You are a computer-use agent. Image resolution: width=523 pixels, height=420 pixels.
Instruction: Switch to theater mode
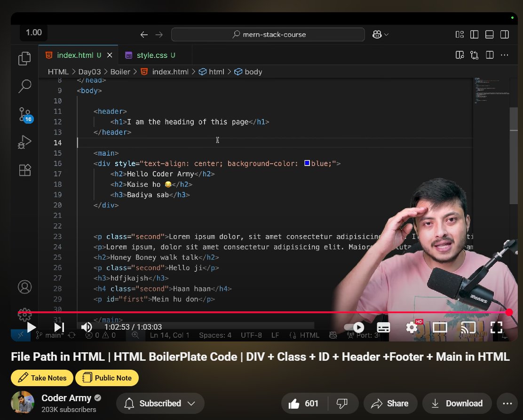tap(440, 327)
